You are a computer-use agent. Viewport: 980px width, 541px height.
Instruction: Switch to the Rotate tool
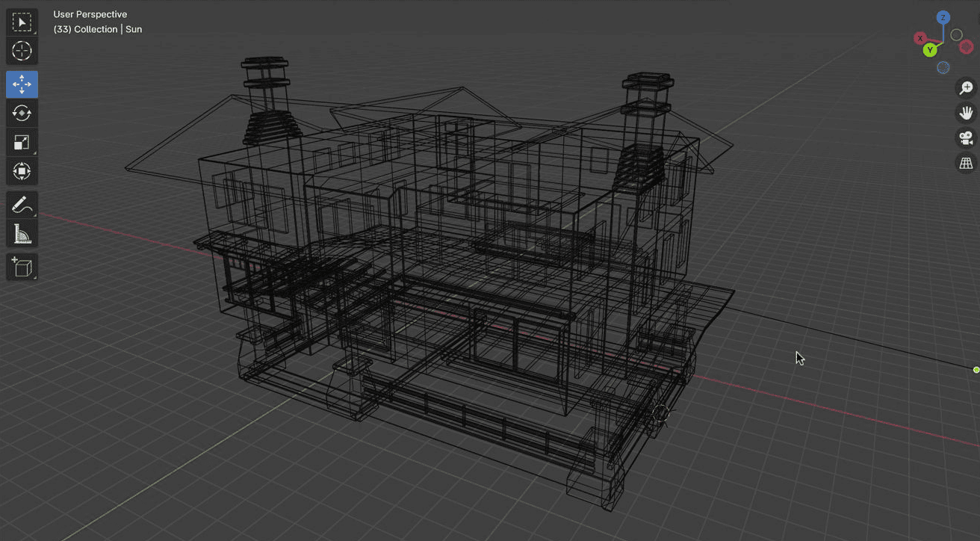tap(22, 113)
